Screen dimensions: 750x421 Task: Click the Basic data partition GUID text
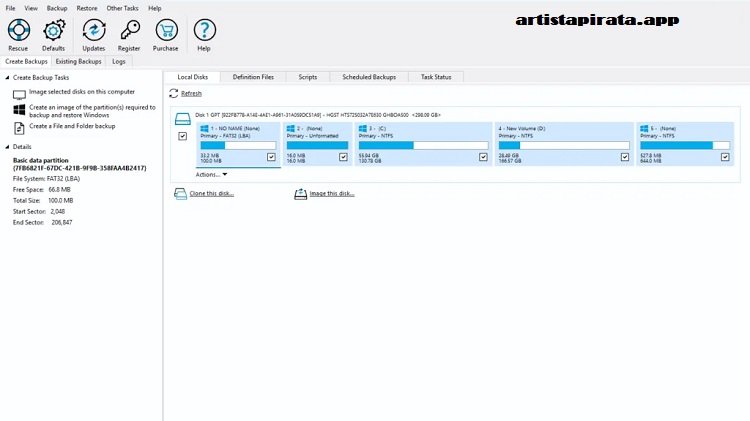coord(79,165)
